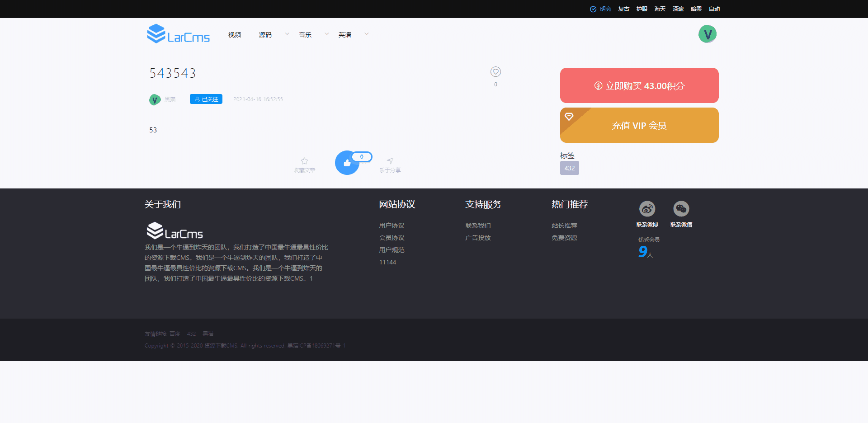
Task: Click the LarCms logo in the header
Action: (179, 34)
